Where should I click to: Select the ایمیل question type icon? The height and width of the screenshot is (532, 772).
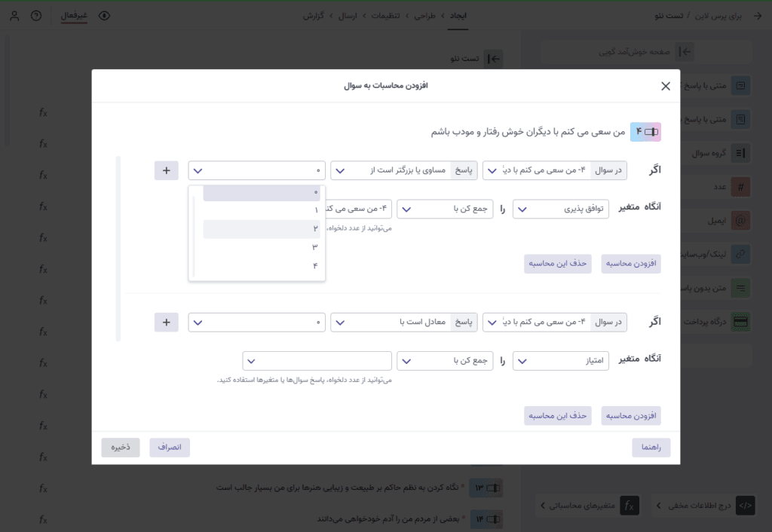point(740,221)
